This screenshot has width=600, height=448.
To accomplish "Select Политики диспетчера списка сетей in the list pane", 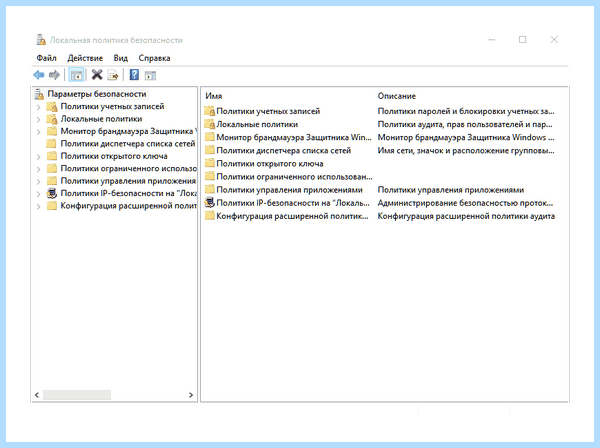I will click(284, 150).
